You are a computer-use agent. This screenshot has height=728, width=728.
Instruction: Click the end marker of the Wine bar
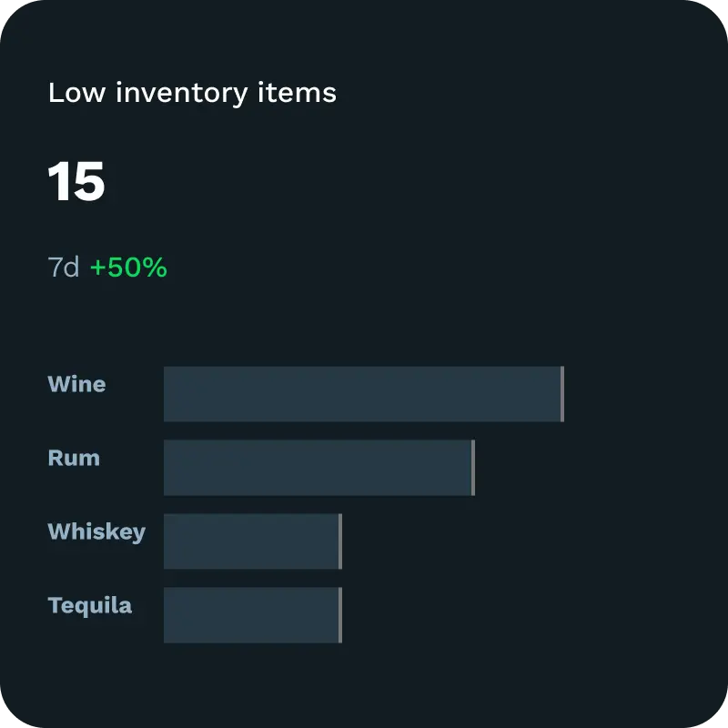tap(562, 394)
